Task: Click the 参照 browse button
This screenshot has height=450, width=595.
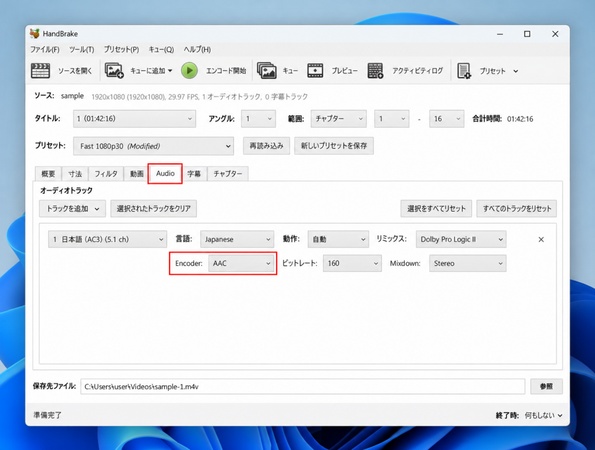Action: (546, 386)
